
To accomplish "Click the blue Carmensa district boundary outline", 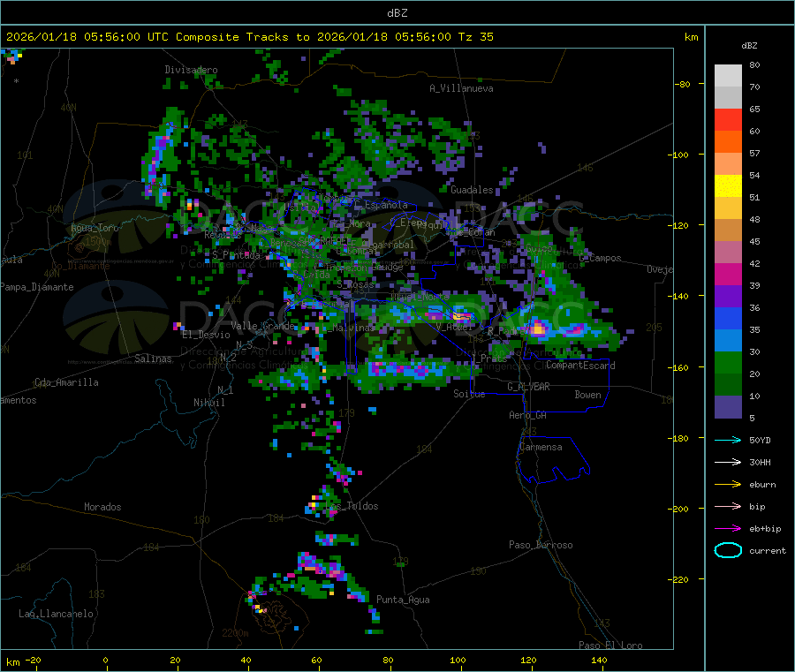I will tap(553, 460).
